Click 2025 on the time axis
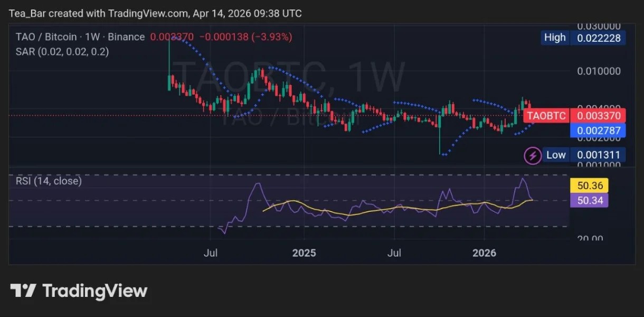This screenshot has width=644, height=317. pos(304,253)
